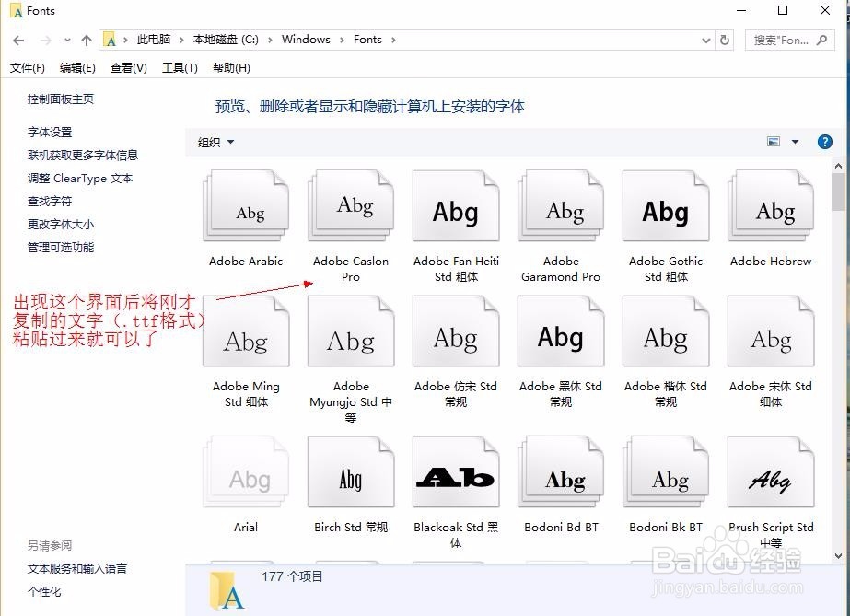Screen dimensions: 850x616
Task: Select the Adobe Myungjo Std font icon
Action: pyautogui.click(x=351, y=331)
